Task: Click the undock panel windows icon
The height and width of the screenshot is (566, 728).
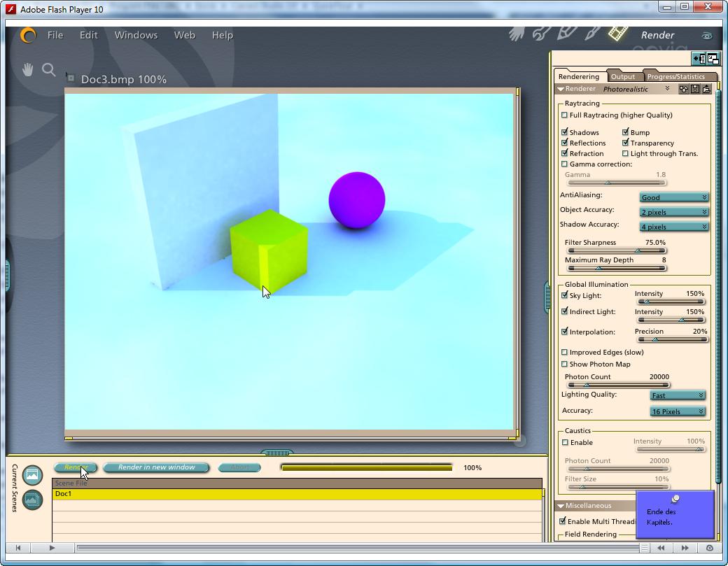Action: [713, 59]
